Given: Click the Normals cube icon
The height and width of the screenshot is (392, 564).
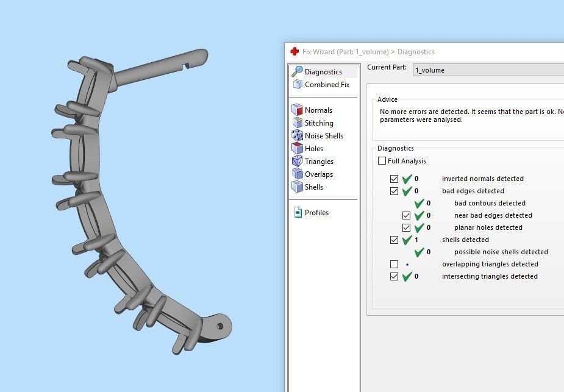Looking at the screenshot, I should tap(297, 110).
